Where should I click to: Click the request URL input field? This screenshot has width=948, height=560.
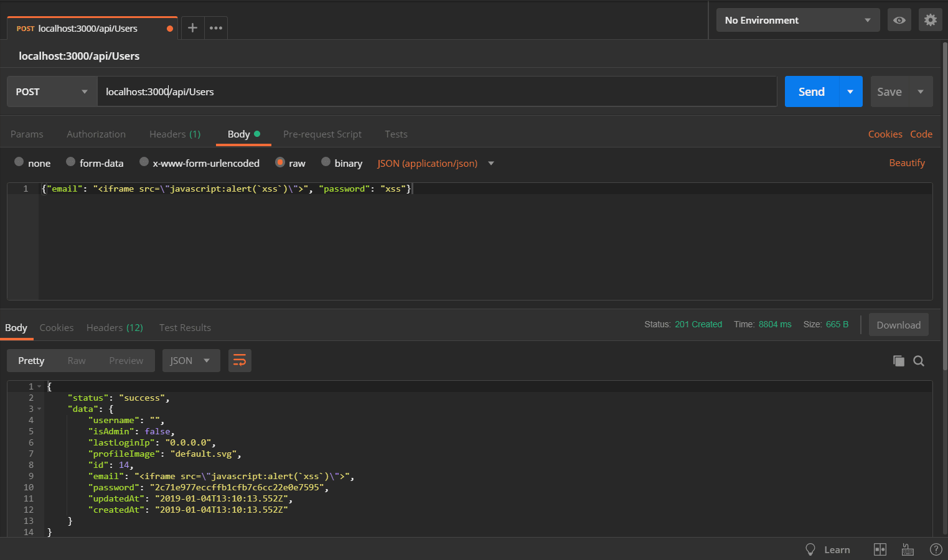tap(437, 91)
